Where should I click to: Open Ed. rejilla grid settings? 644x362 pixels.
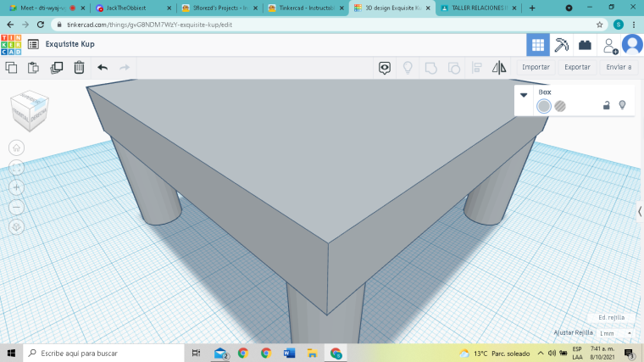611,318
